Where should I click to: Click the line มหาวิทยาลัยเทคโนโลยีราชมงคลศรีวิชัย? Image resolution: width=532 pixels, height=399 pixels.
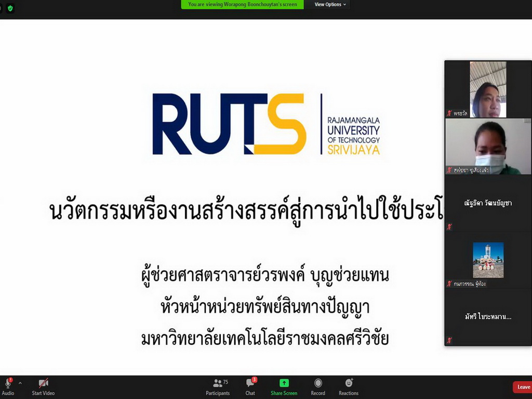tap(265, 339)
